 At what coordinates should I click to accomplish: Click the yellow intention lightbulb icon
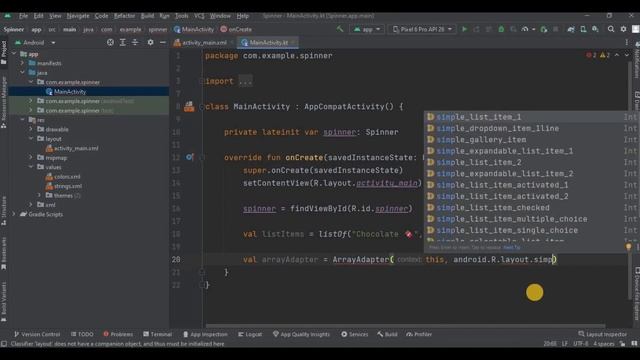629,247
